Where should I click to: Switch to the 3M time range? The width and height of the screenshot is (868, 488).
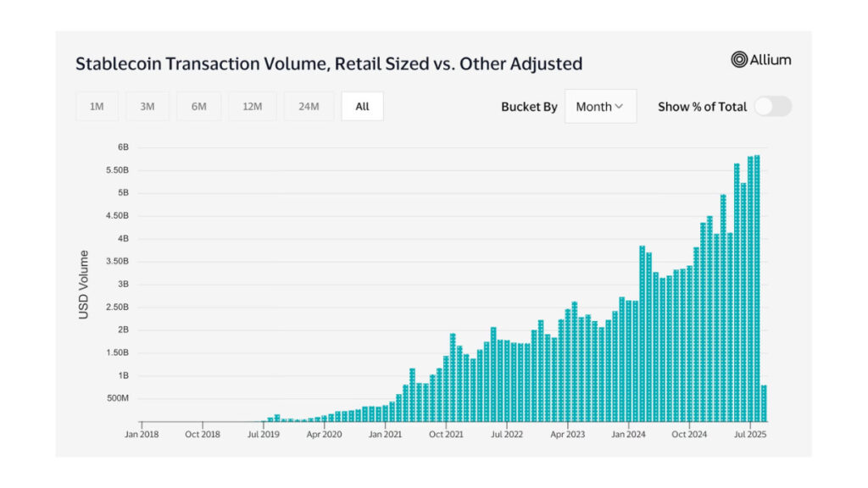point(147,107)
